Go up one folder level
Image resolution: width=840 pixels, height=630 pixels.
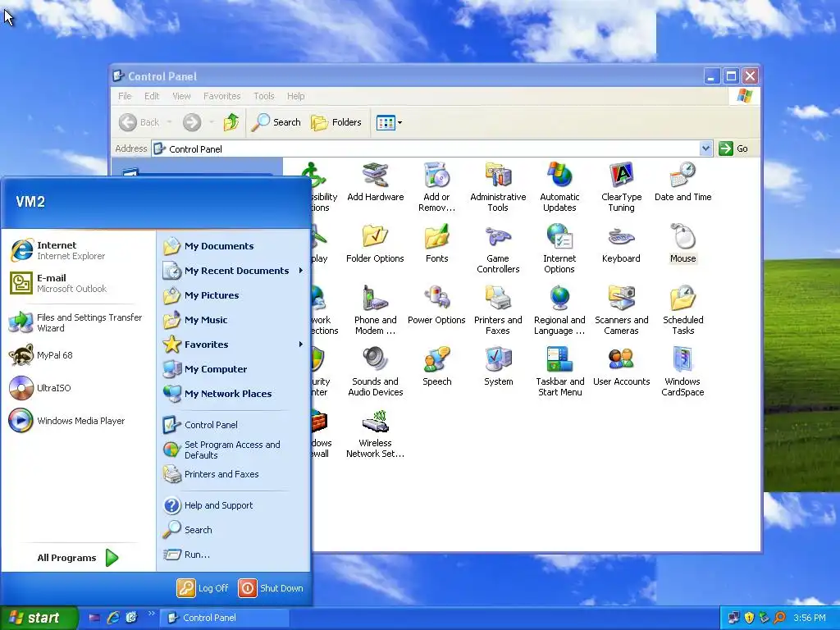[x=231, y=123]
